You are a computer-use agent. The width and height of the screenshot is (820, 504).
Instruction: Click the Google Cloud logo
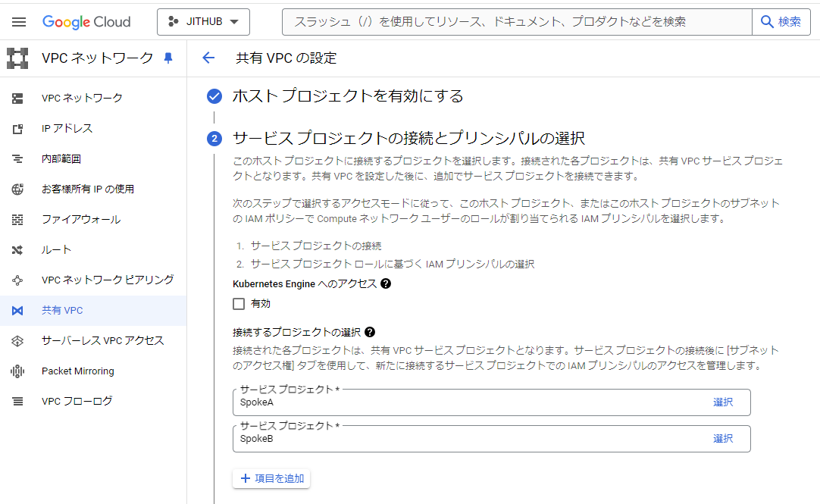86,22
